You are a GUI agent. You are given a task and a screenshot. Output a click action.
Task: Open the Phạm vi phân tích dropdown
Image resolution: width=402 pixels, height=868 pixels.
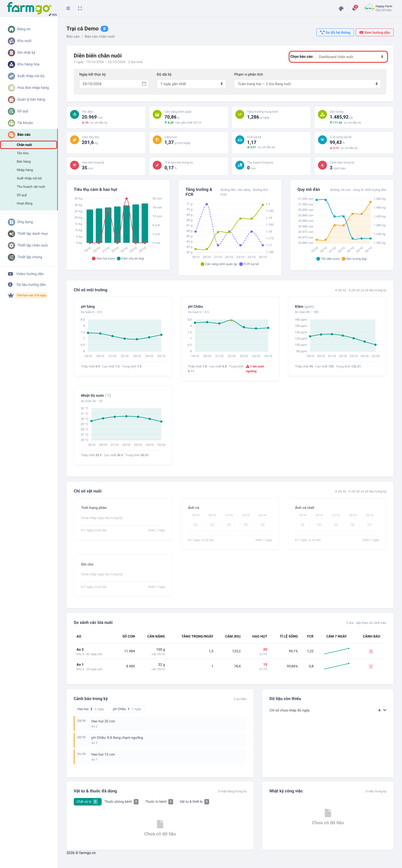(x=307, y=84)
